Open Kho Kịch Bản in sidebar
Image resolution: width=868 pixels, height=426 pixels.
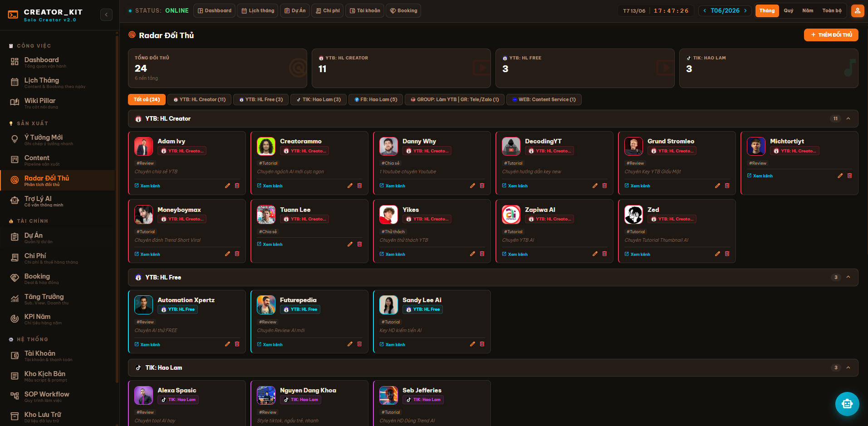pyautogui.click(x=58, y=376)
